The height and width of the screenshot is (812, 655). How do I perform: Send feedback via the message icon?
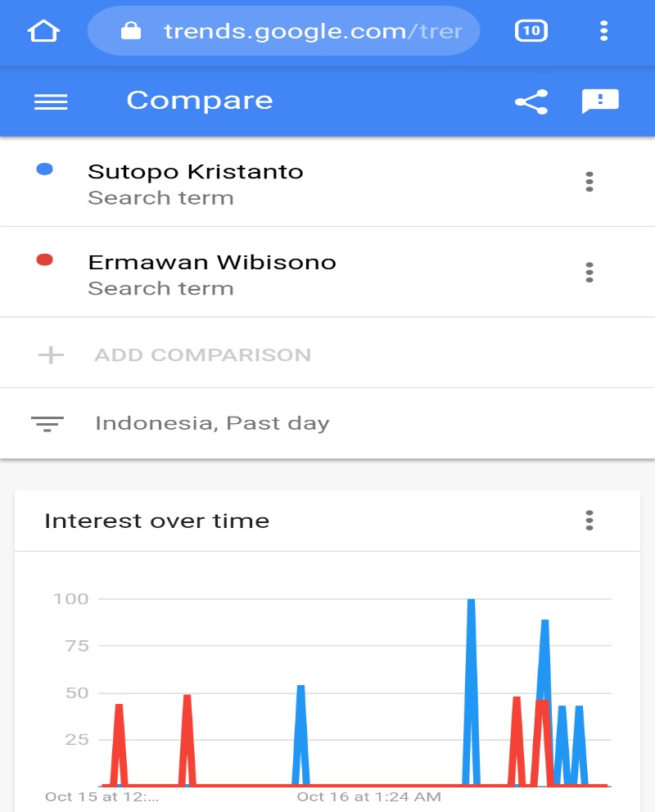click(x=599, y=101)
